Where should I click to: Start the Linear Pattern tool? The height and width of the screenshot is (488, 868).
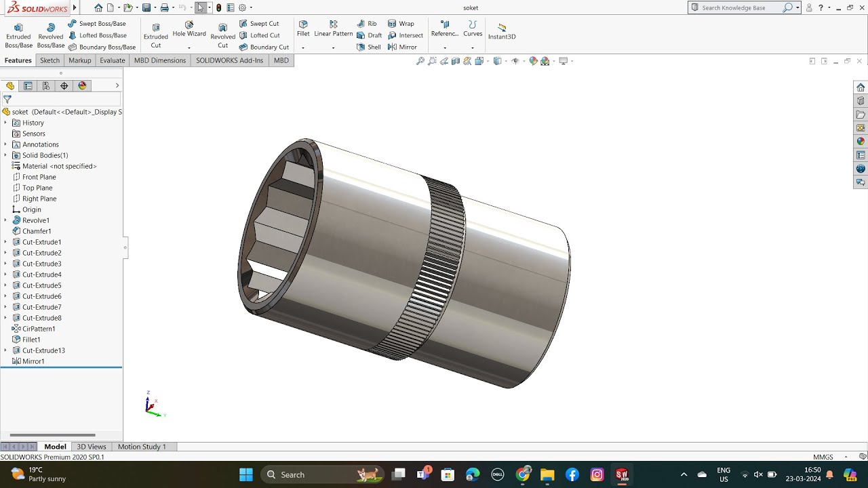[x=333, y=28]
